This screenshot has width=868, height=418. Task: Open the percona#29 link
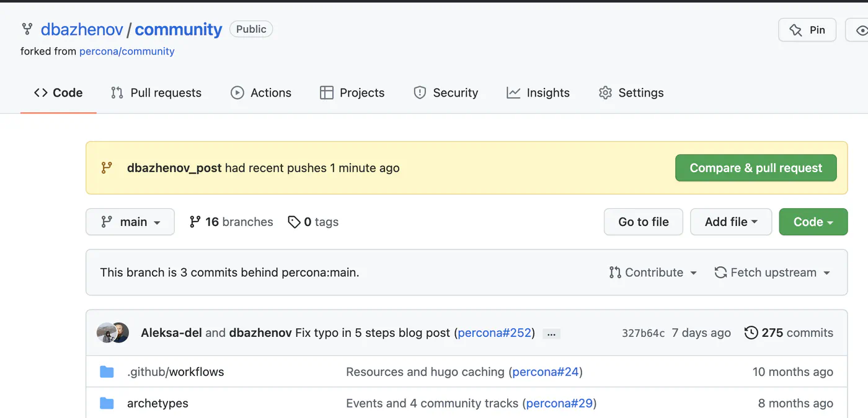[x=559, y=403]
